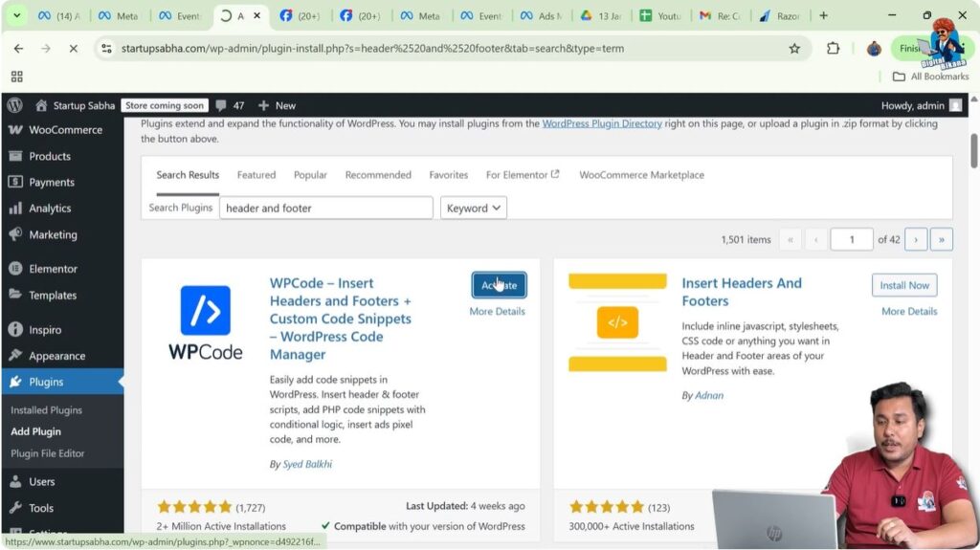Image resolution: width=980 pixels, height=550 pixels.
Task: Stop page loading with X button
Action: [73, 48]
